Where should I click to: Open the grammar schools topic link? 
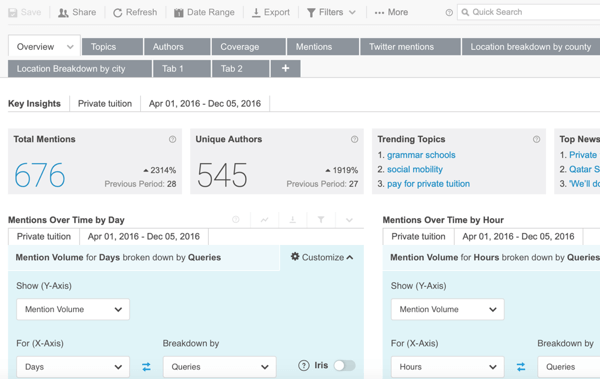[421, 155]
